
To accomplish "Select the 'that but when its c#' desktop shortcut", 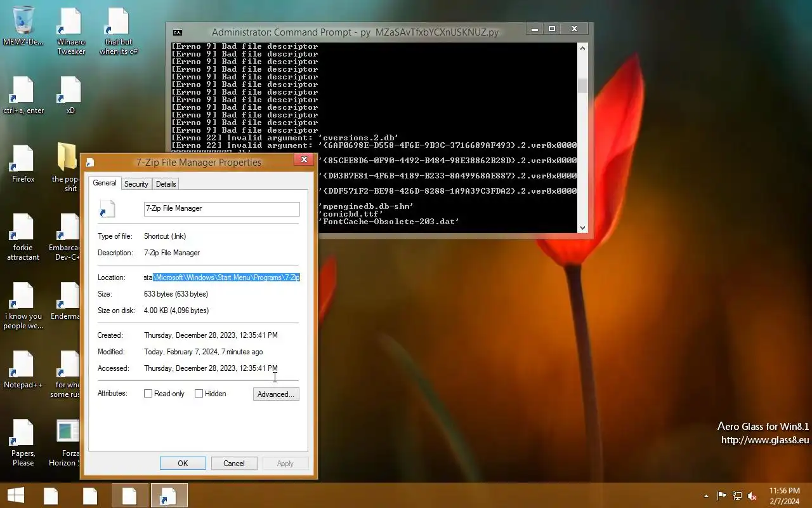I will [x=119, y=32].
